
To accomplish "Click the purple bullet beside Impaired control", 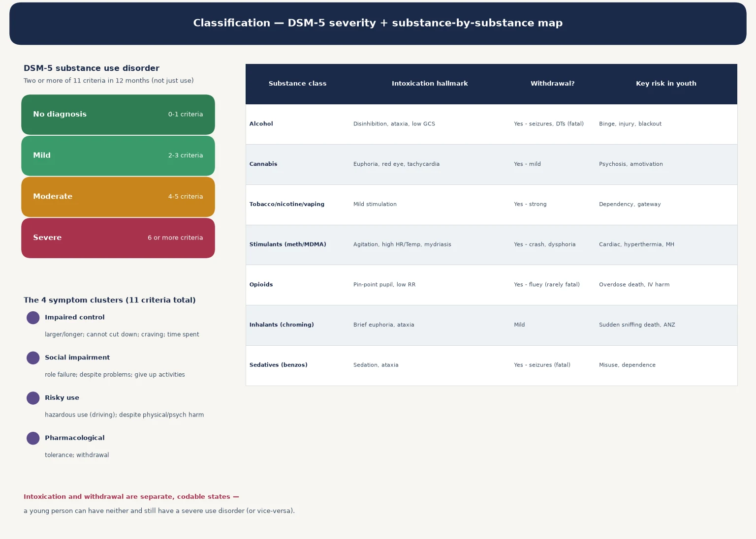I will [33, 318].
